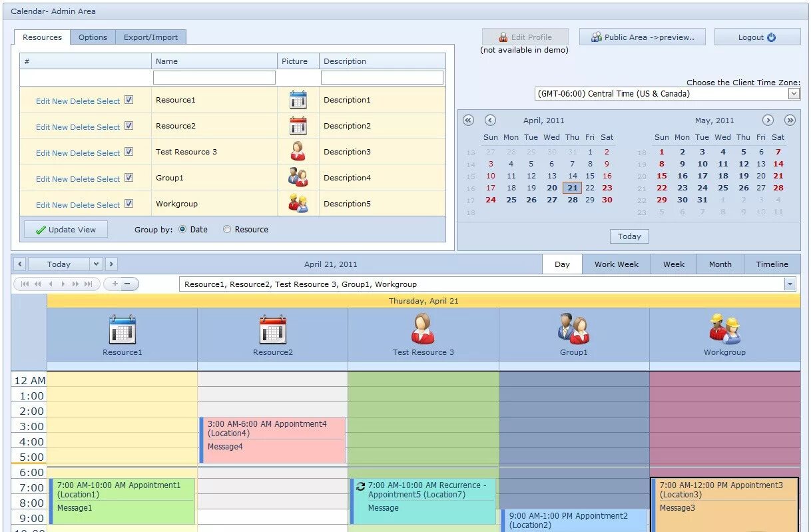Uncheck the Test Resource 3 checkbox
Image resolution: width=811 pixels, height=532 pixels.
pyautogui.click(x=129, y=152)
